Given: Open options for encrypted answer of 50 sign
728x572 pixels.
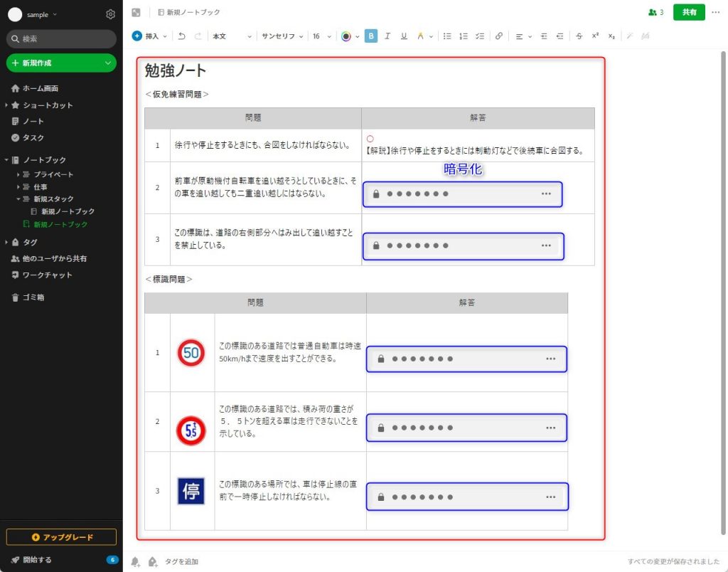Looking at the screenshot, I should click(x=551, y=359).
